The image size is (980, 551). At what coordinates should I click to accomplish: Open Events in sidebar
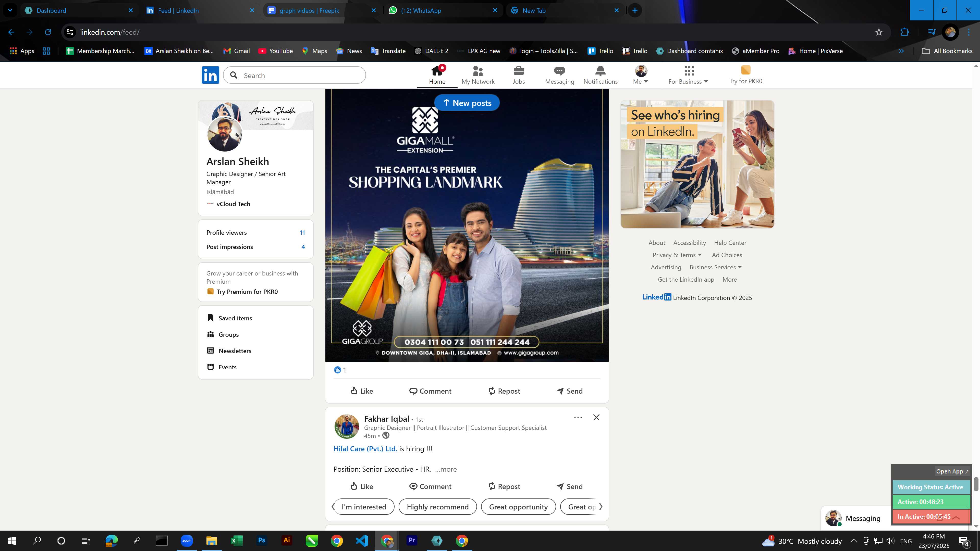coord(222,367)
